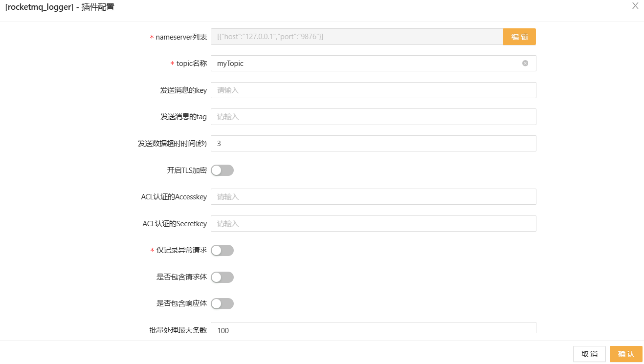Click the 取消 button
This screenshot has width=644, height=364.
[x=589, y=354]
